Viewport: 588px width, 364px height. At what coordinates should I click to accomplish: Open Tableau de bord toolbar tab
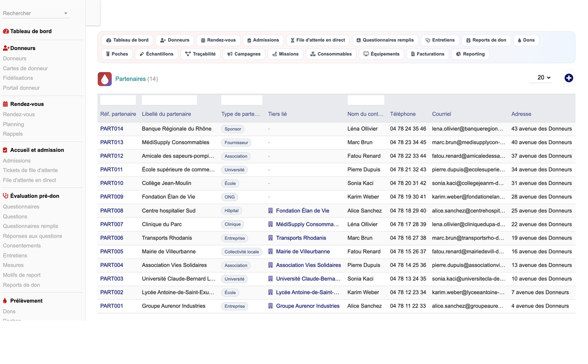click(x=127, y=40)
